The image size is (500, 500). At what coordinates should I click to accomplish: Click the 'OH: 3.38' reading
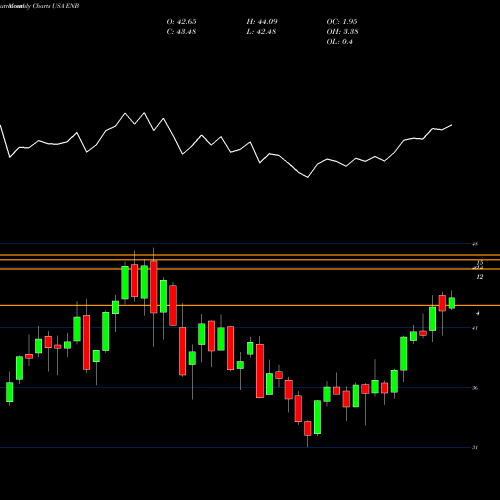pos(342,32)
